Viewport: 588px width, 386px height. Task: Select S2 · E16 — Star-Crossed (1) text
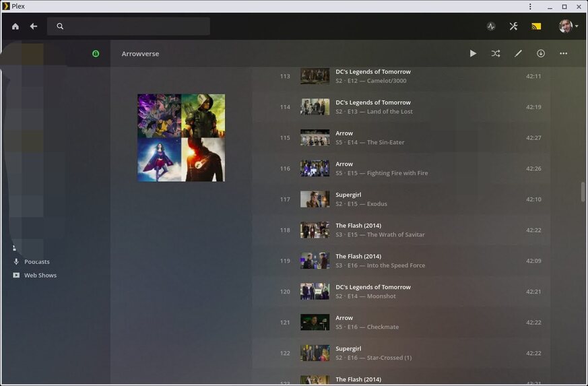(x=374, y=358)
